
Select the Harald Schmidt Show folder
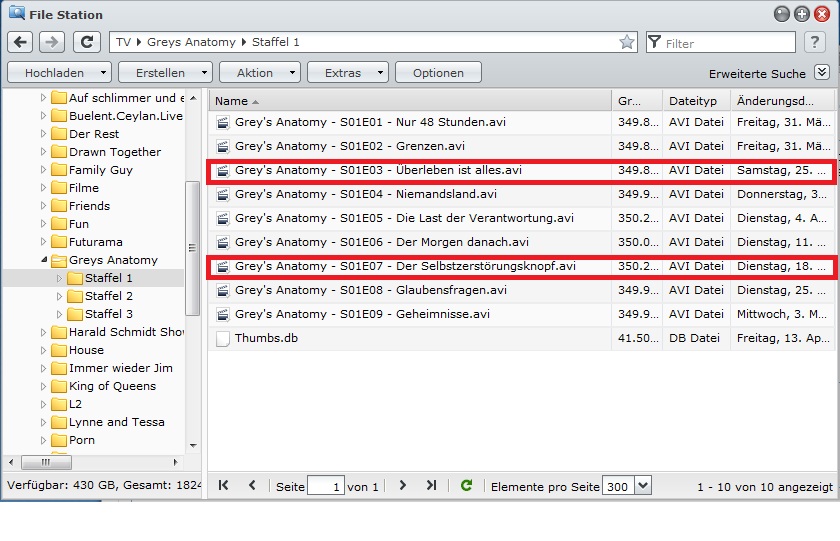126,332
